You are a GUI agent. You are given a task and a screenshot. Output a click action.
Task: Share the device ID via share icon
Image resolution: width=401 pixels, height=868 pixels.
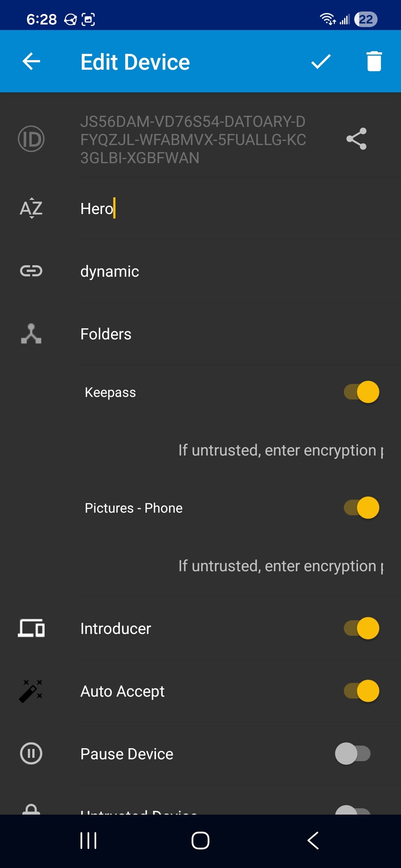pos(356,139)
